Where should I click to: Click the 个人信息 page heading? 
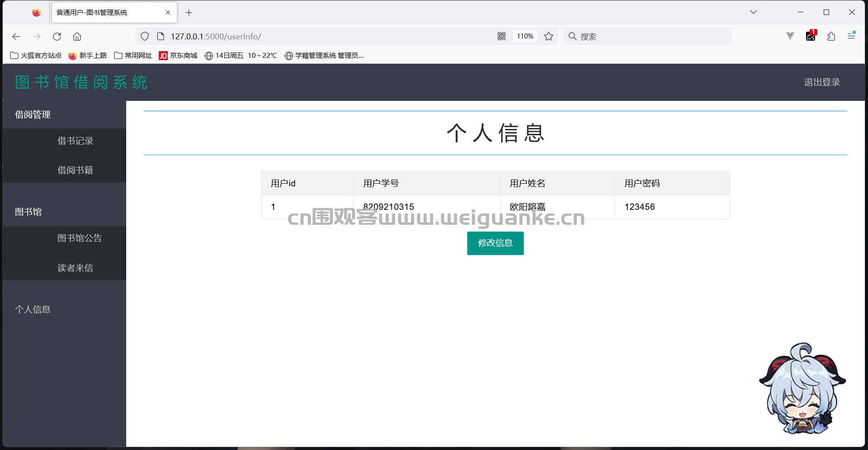pos(495,133)
